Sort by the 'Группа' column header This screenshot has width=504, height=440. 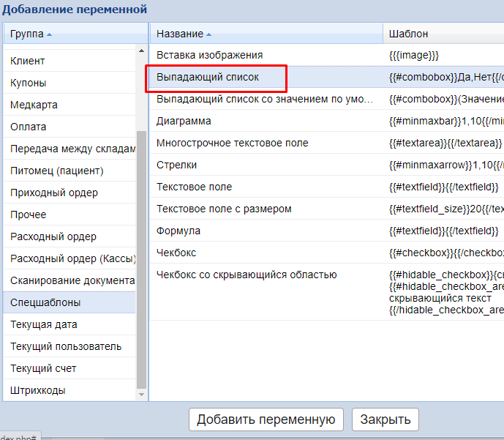pos(31,34)
